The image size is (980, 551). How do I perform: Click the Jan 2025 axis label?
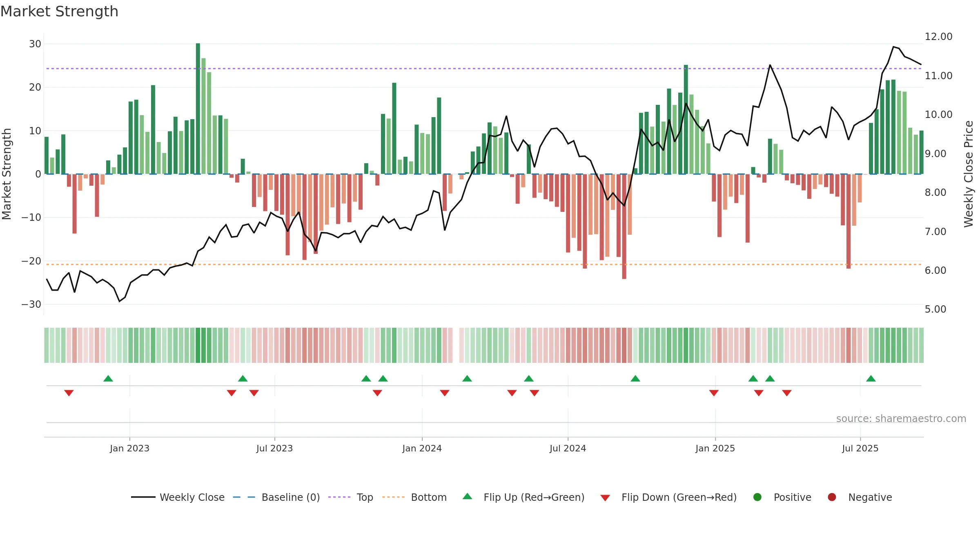(715, 449)
